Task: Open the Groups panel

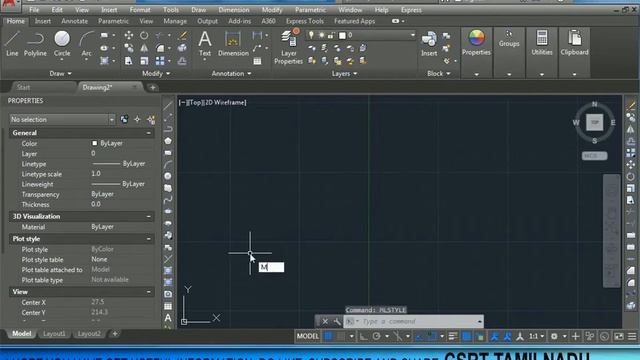Action: pyautogui.click(x=509, y=38)
